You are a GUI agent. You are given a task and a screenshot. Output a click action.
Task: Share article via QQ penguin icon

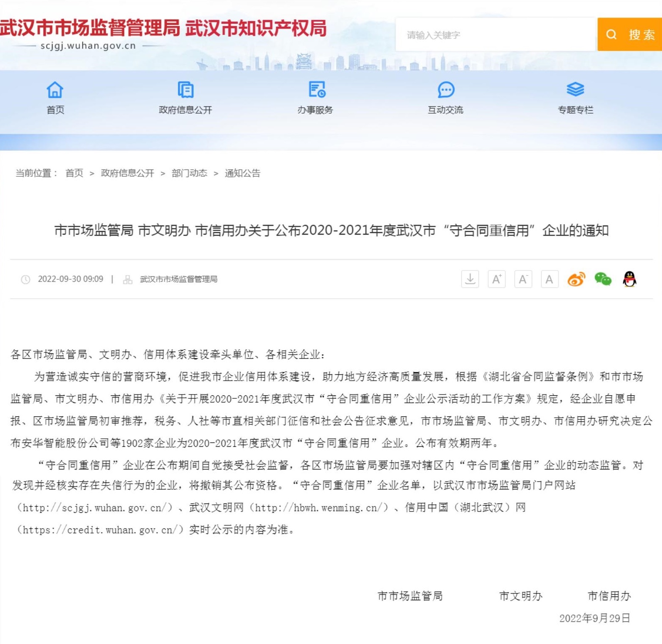pyautogui.click(x=629, y=279)
